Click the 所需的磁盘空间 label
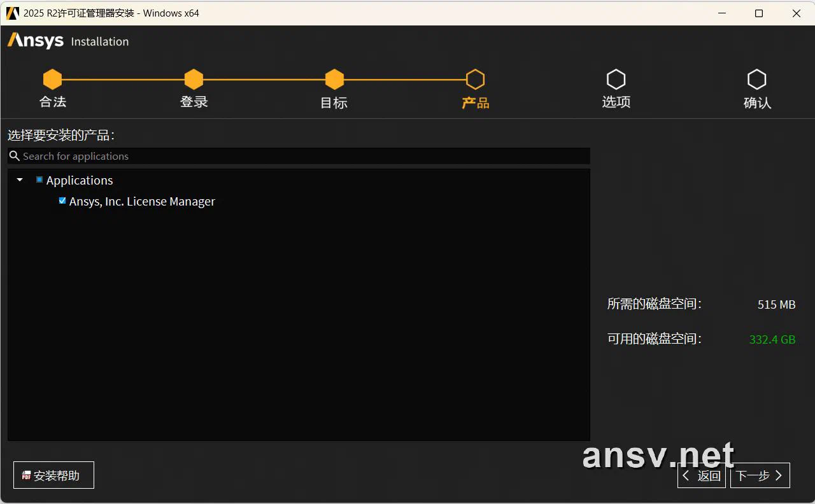Image resolution: width=815 pixels, height=504 pixels. [655, 304]
